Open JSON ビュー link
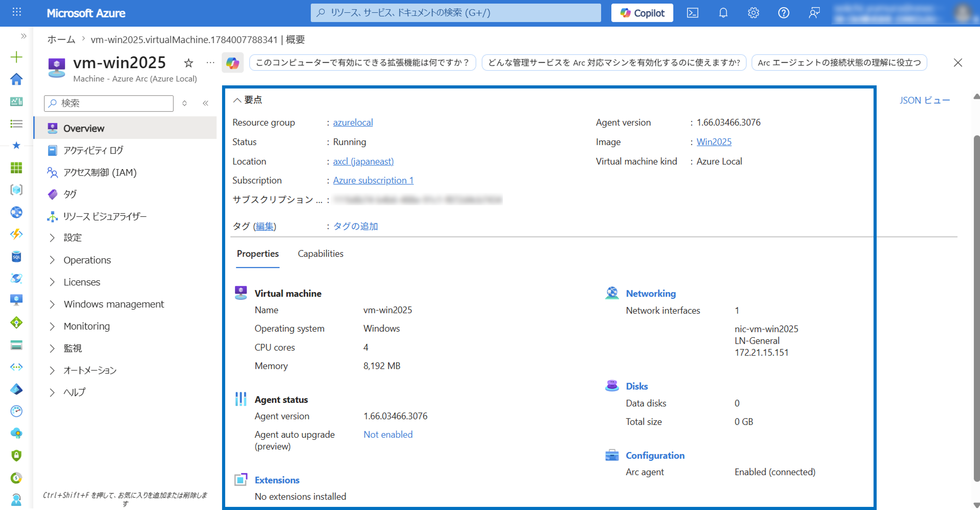This screenshot has width=980, height=510. point(925,101)
